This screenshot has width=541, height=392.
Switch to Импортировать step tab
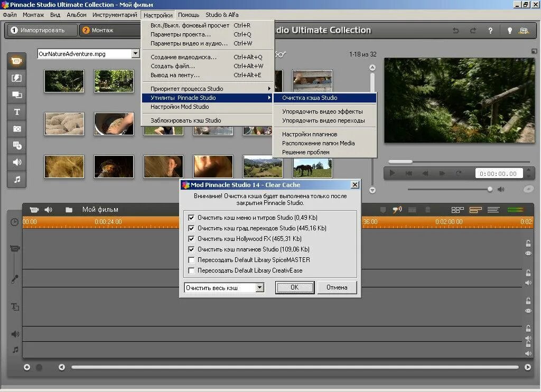(x=41, y=30)
